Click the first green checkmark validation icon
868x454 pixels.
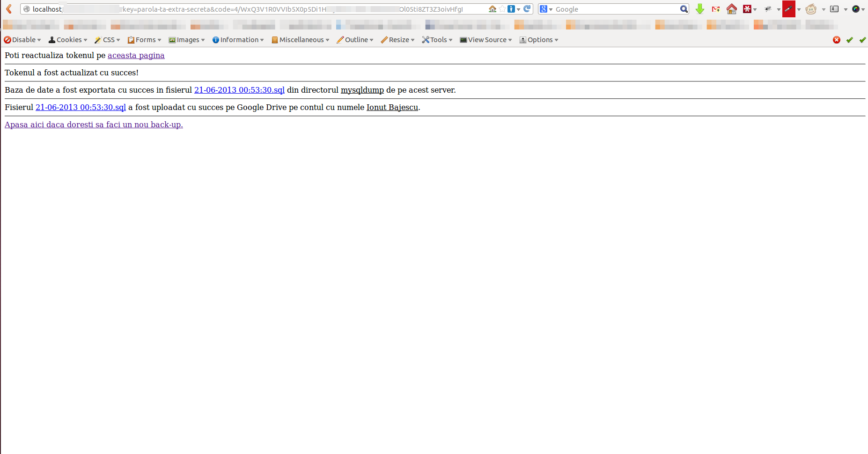[850, 40]
